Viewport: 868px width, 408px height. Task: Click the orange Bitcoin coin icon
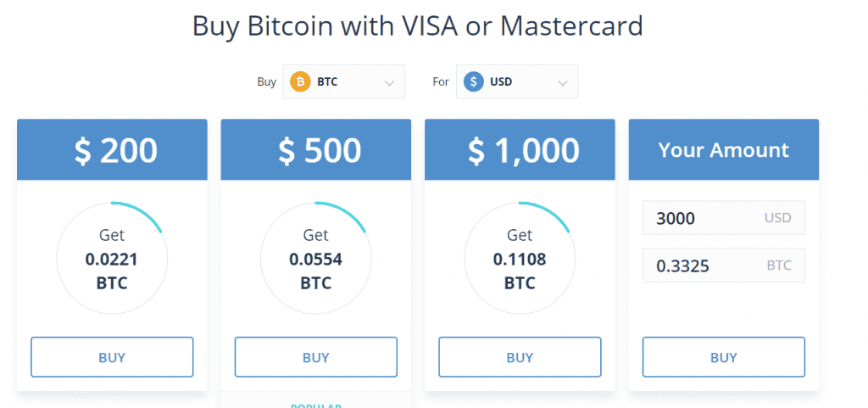300,82
